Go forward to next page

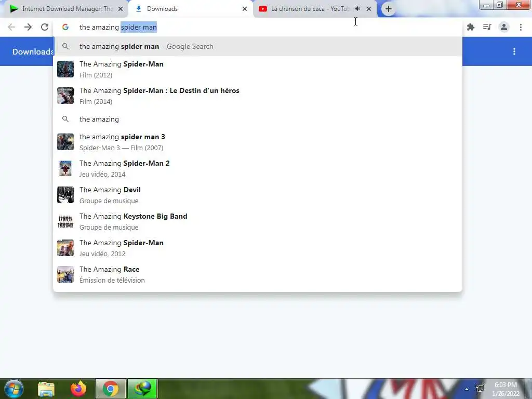point(28,27)
